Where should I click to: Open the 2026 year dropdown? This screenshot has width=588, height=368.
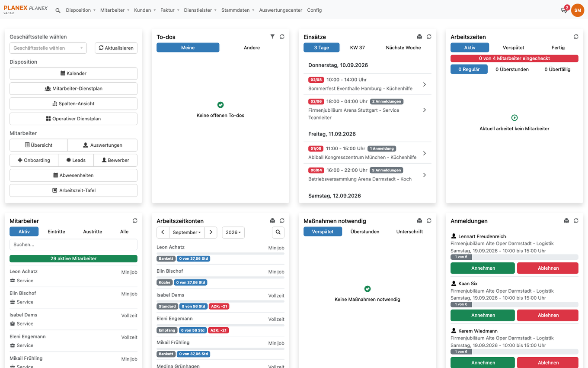point(233,232)
